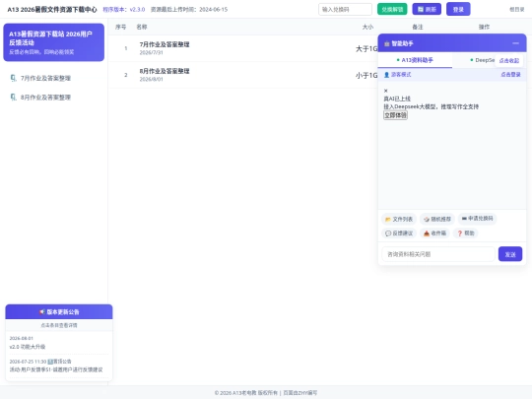Click the 小于1G size cell
532x399 pixels.
coord(366,75)
